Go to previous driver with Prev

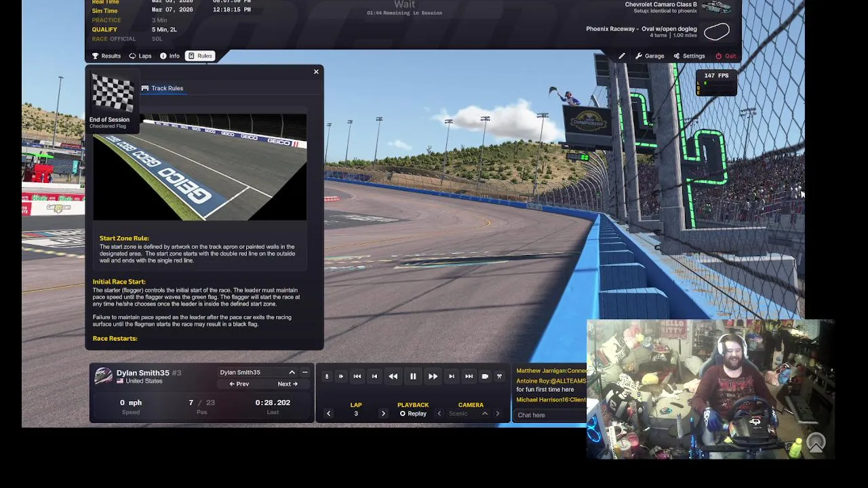(239, 384)
